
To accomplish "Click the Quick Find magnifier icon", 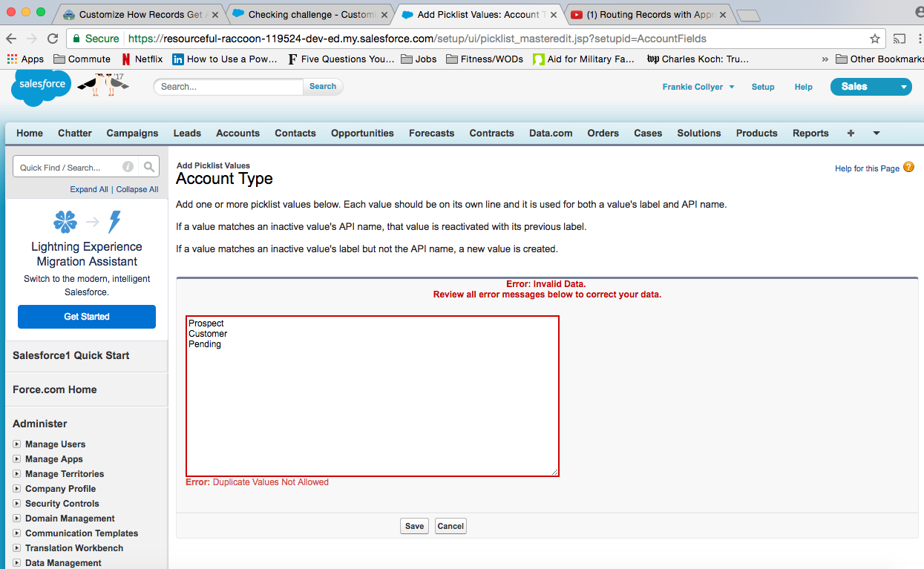I will coord(149,168).
